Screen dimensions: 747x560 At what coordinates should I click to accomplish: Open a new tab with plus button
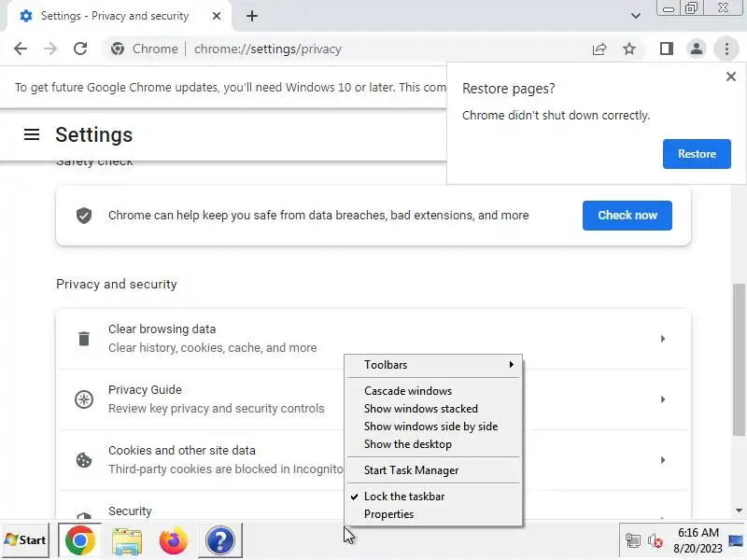(252, 16)
